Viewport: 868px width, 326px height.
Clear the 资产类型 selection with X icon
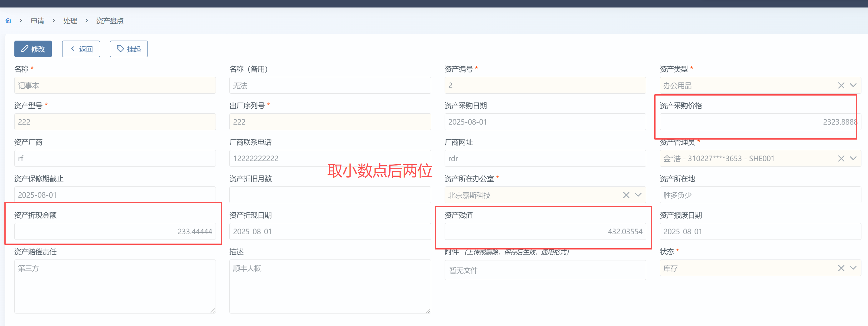841,86
